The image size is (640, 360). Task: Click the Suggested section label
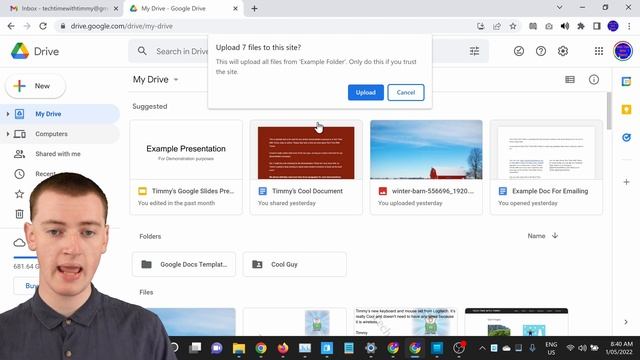pos(150,107)
